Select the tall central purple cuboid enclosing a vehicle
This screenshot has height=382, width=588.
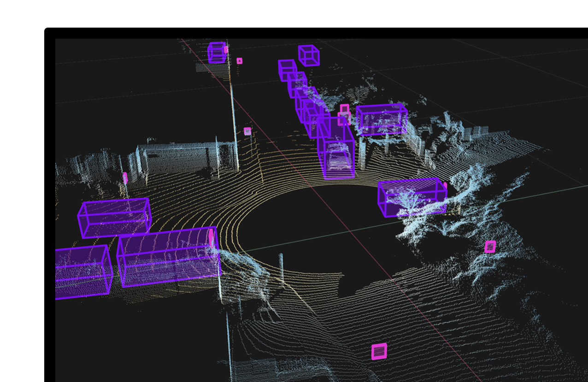(336, 147)
